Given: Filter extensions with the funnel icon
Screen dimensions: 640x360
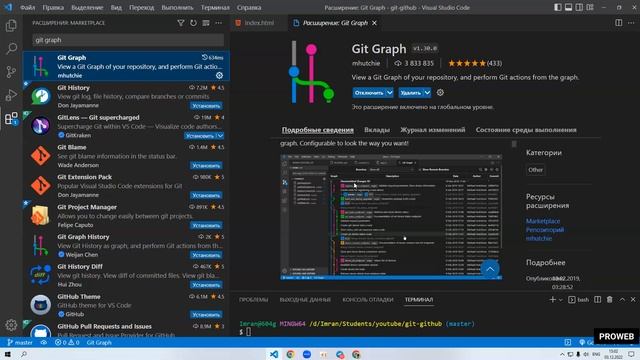Looking at the screenshot, I should [181, 23].
